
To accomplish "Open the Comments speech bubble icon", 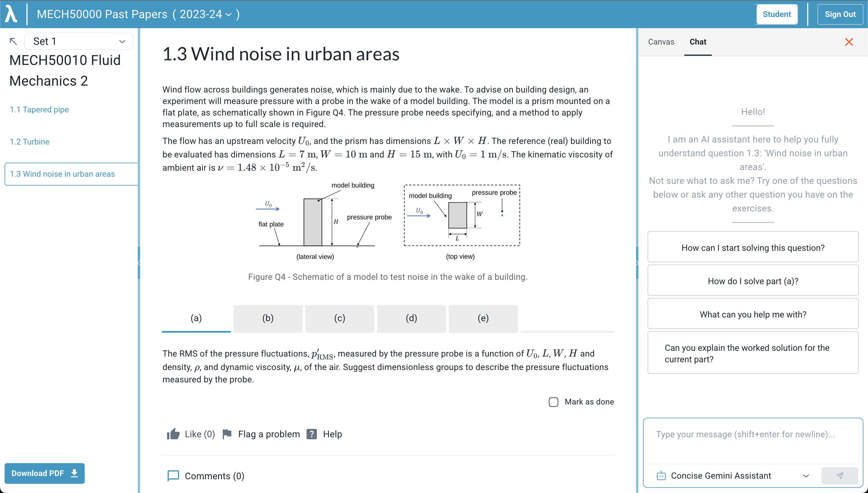I will point(173,476).
